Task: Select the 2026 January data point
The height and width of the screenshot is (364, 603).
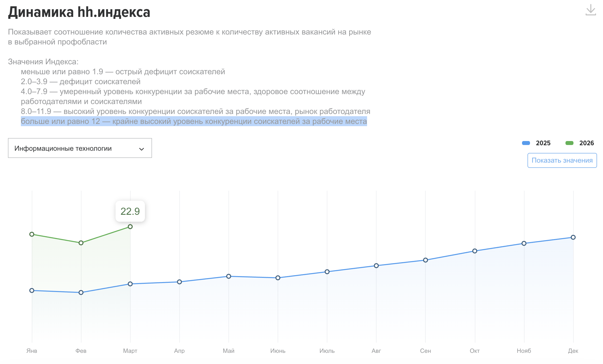Action: tap(32, 234)
